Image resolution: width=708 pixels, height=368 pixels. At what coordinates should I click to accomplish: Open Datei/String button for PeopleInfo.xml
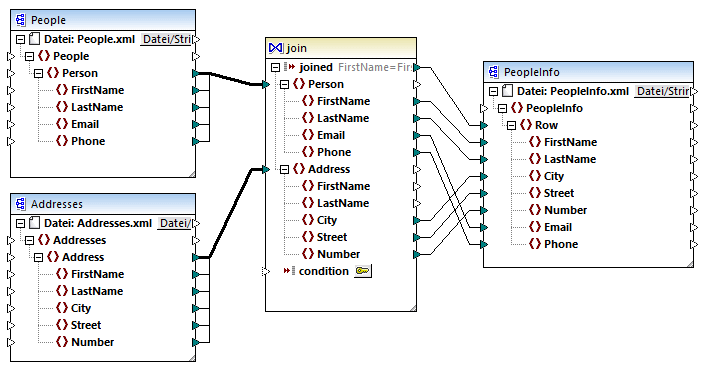[x=663, y=91]
